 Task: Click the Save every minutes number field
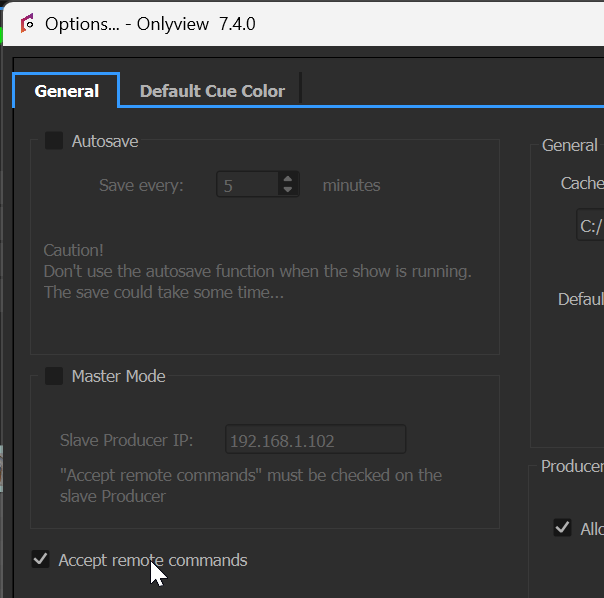tap(246, 185)
